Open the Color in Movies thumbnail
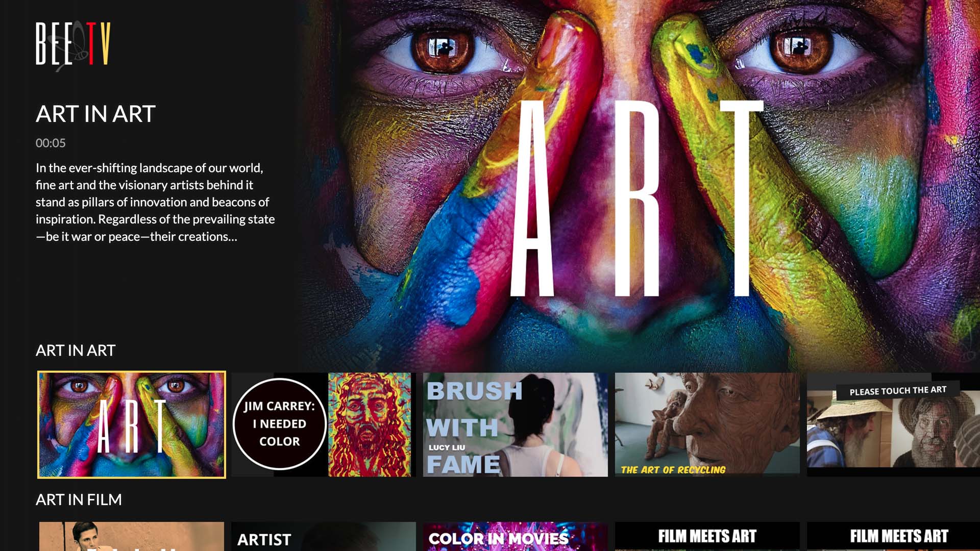 point(516,536)
